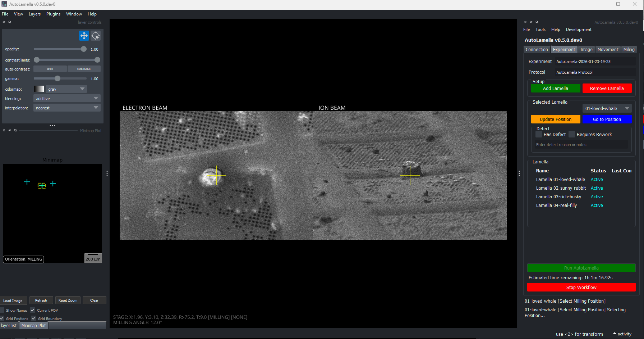Open the colormap gray dropdown
The height and width of the screenshot is (339, 644).
point(66,89)
